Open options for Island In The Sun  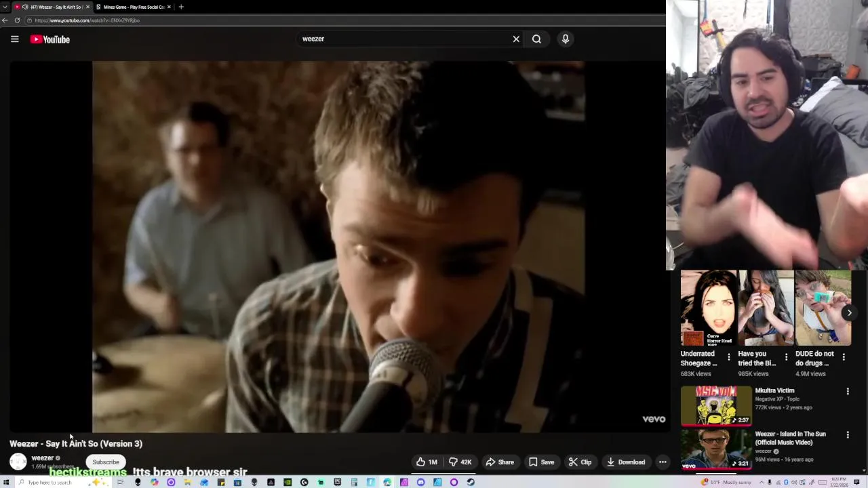tap(848, 434)
